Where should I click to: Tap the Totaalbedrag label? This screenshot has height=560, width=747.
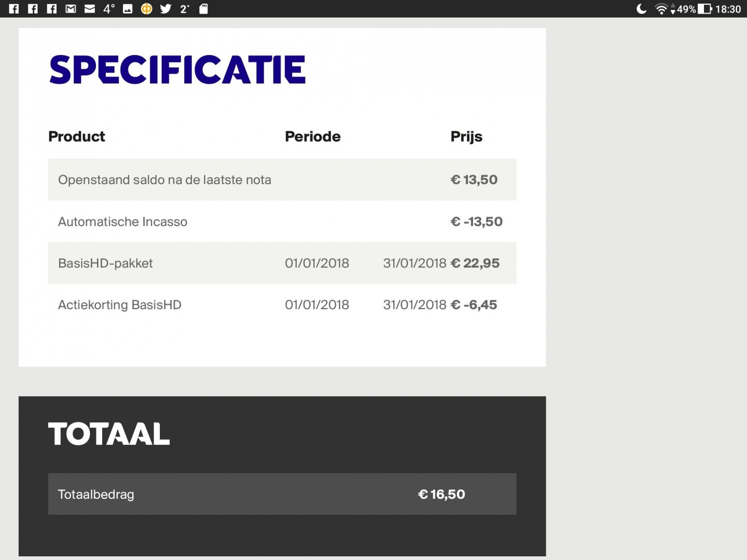point(96,495)
